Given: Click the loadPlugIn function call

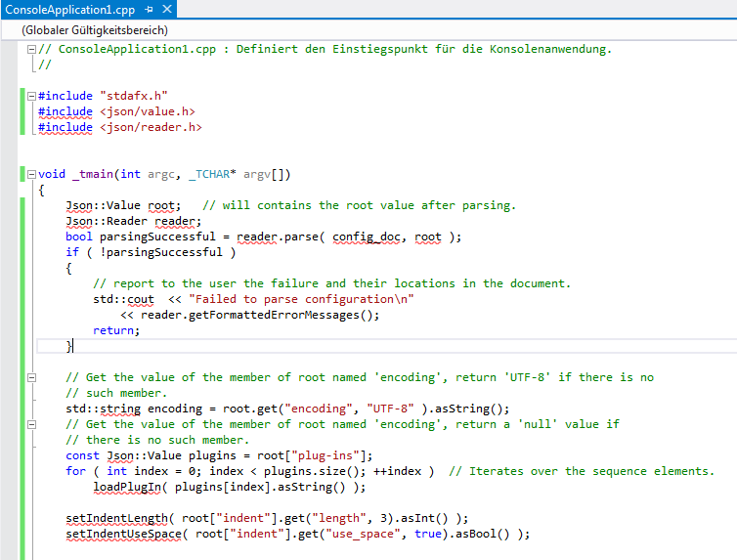Looking at the screenshot, I should click(x=127, y=487).
